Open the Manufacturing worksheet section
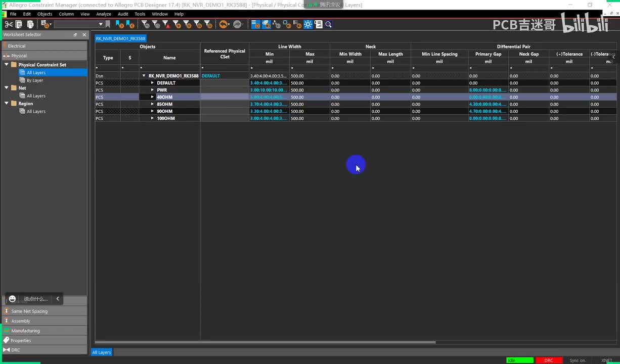620x364 pixels. click(x=45, y=331)
